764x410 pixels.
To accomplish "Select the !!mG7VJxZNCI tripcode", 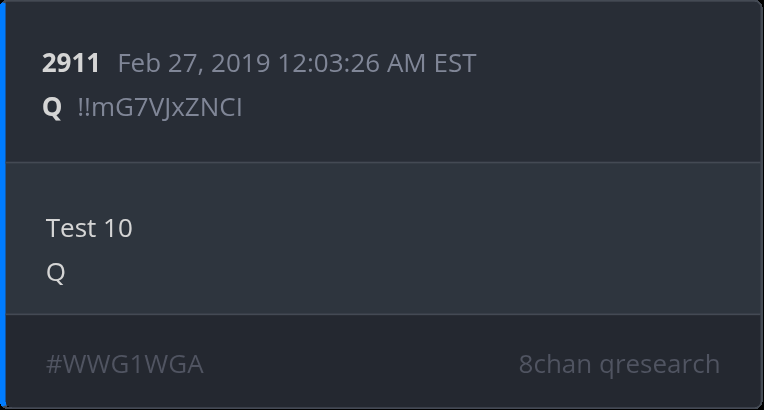I will click(159, 108).
